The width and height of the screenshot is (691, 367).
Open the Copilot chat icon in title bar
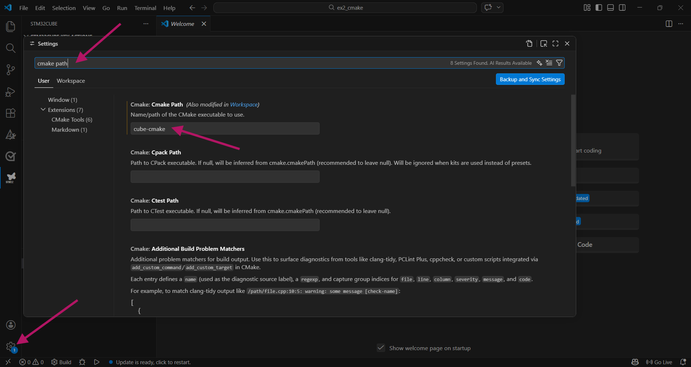488,7
